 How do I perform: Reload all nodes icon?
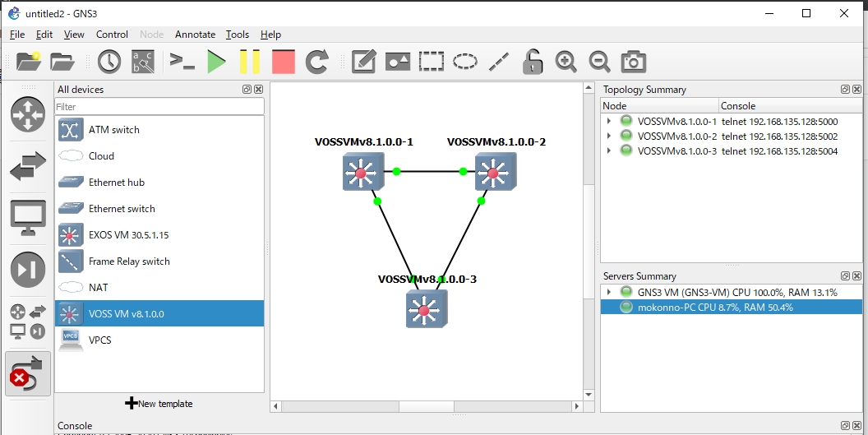click(x=317, y=62)
